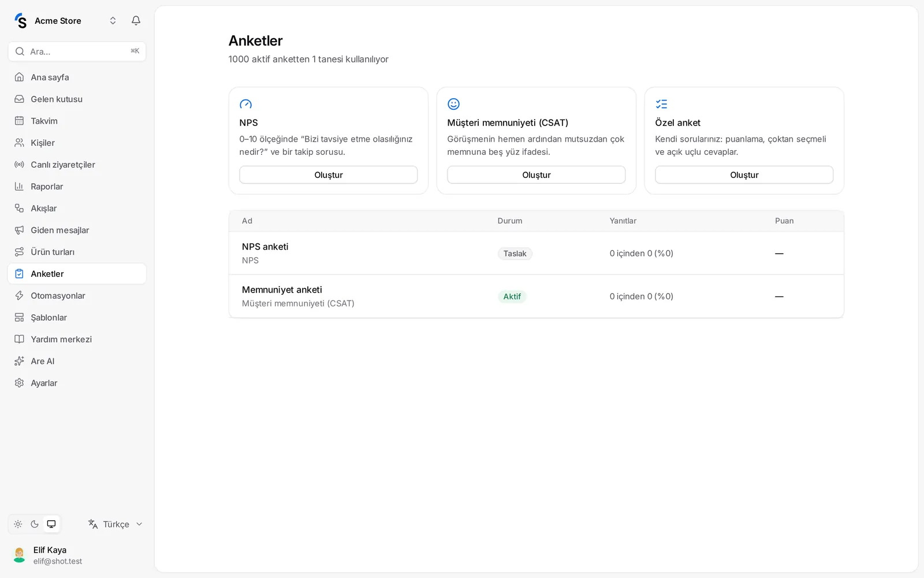The image size is (924, 578).
Task: Click the Anketler clipboard icon
Action: 19,274
